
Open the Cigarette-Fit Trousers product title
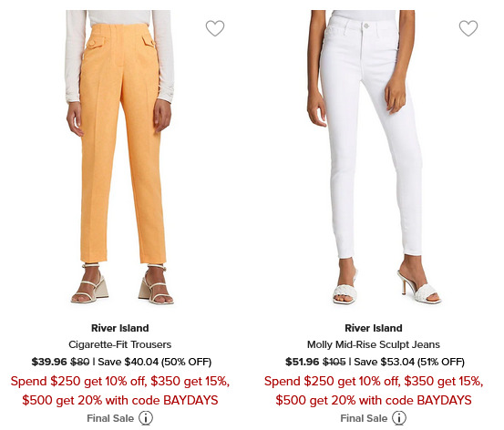(120, 344)
